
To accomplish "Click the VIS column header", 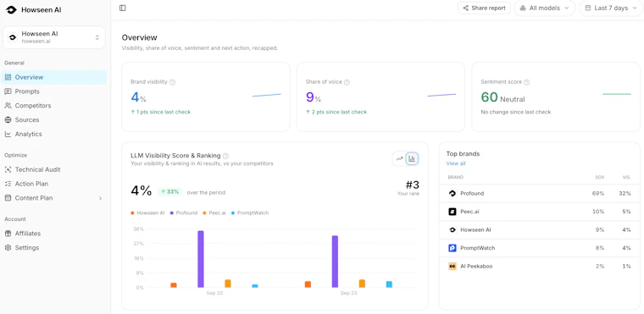I will tap(626, 178).
